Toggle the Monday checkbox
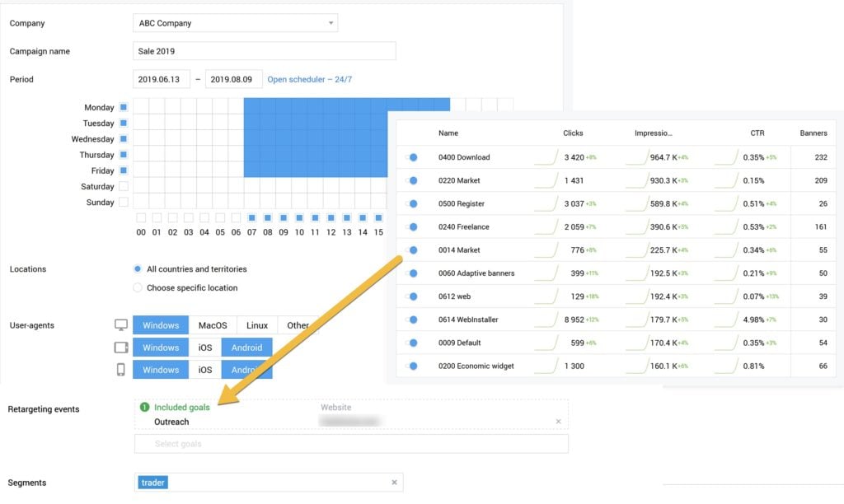 click(124, 107)
